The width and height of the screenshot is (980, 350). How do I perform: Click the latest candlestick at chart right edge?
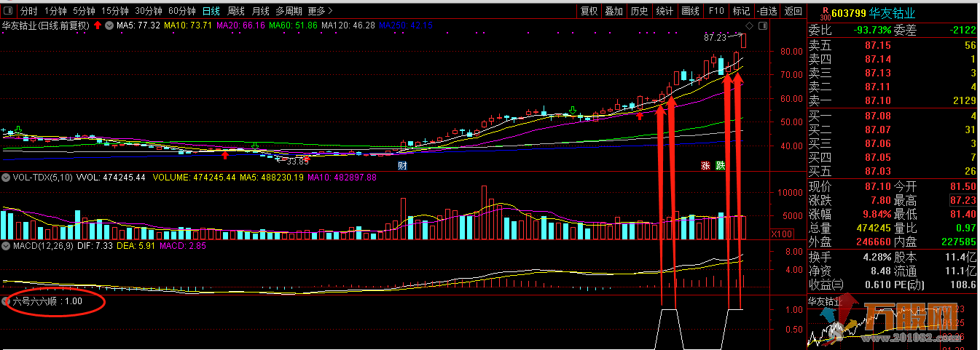[x=743, y=41]
